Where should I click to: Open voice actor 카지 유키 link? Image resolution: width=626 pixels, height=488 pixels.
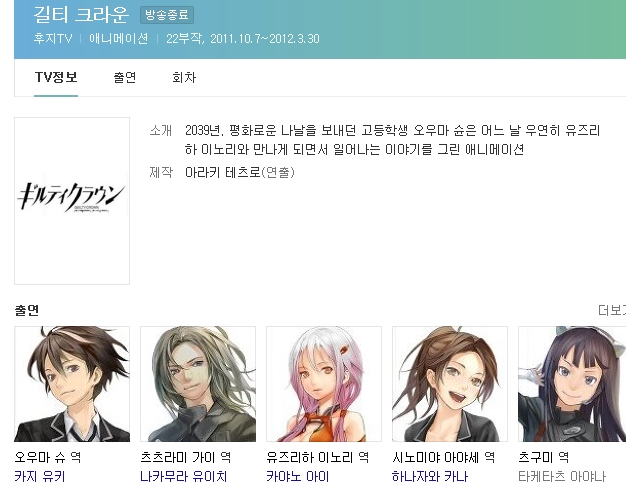click(40, 476)
